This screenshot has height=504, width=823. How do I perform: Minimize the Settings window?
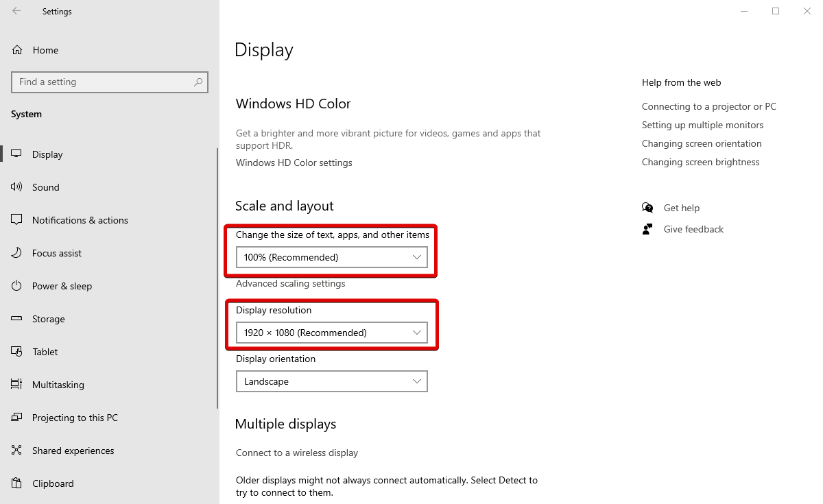744,11
